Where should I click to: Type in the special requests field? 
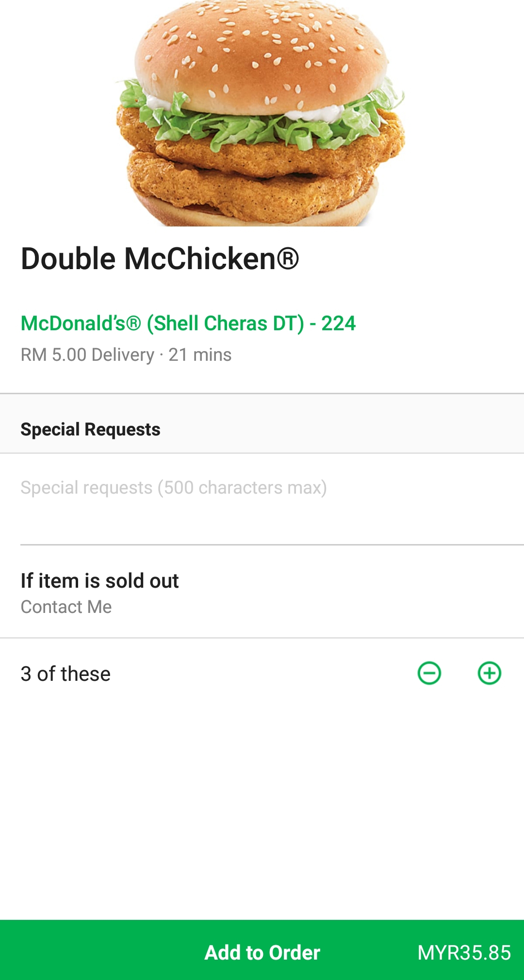(x=262, y=488)
